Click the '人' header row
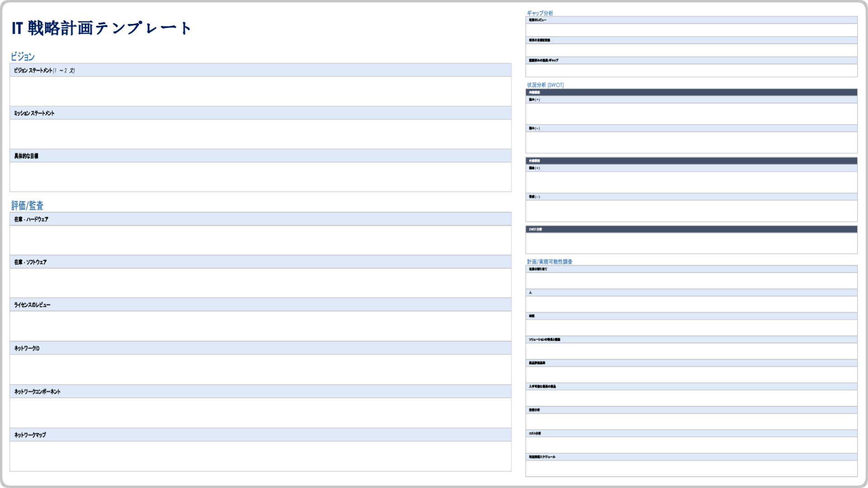Viewport: 868px width, 488px height. pyautogui.click(x=691, y=292)
